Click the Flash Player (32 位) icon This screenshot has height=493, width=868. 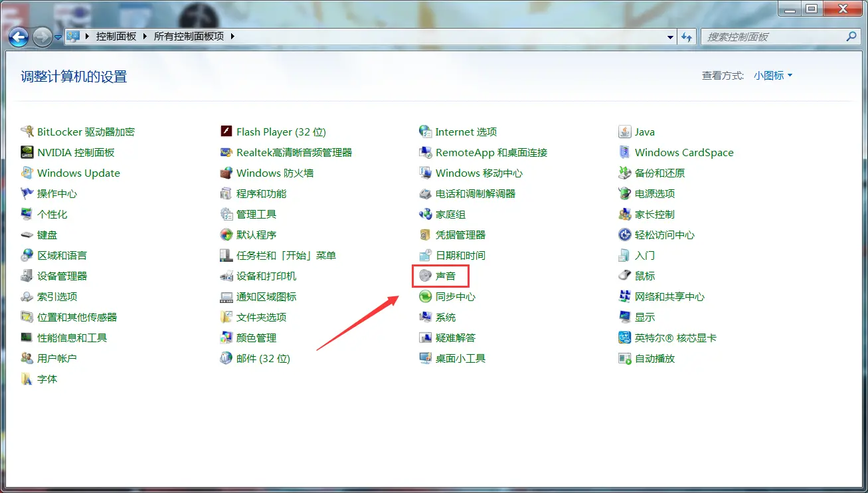pos(226,132)
